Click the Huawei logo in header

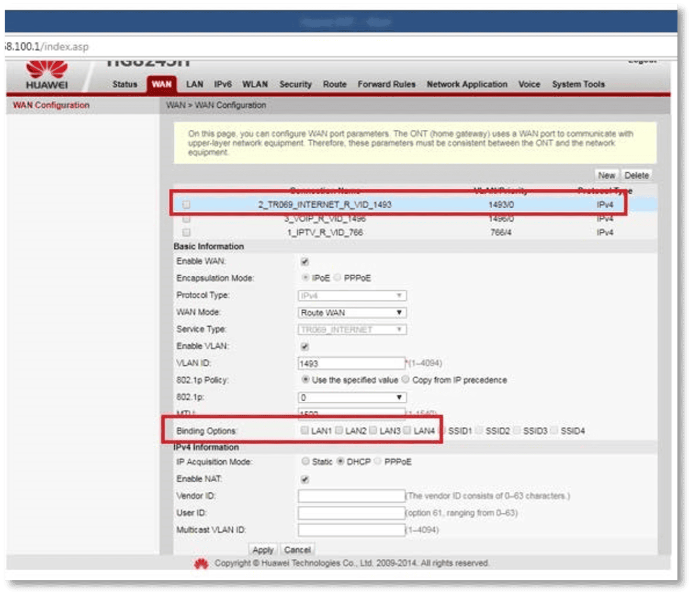(x=47, y=75)
